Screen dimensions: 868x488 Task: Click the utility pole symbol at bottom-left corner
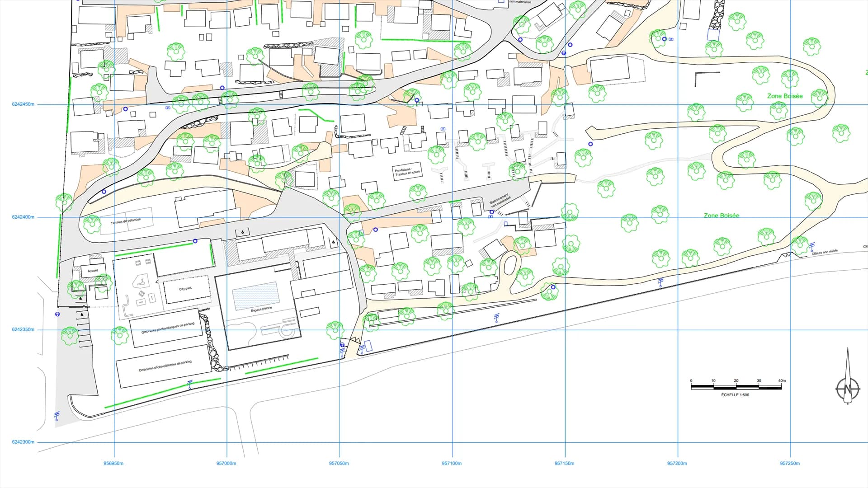point(57,416)
